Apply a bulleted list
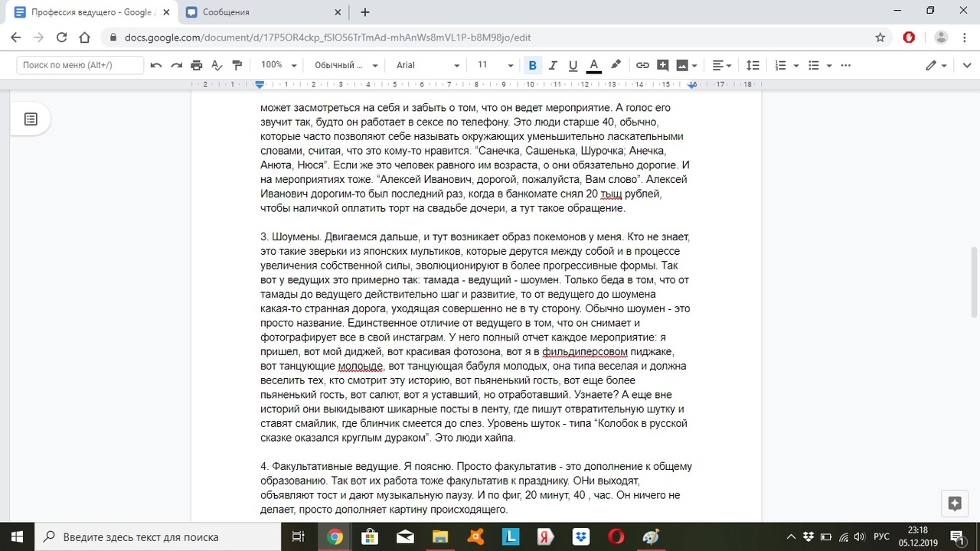Screen dimensions: 980x551 814,65
